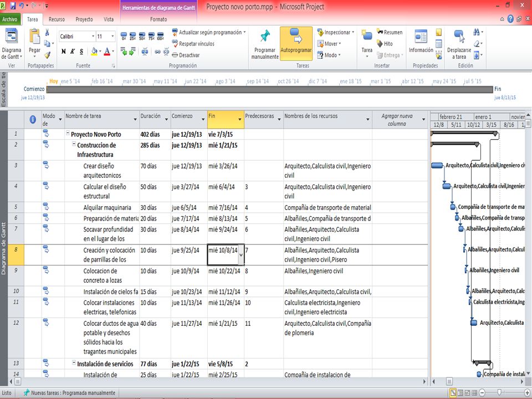Outdent task with left green arrow
The height and width of the screenshot is (399, 532).
[x=124, y=52]
